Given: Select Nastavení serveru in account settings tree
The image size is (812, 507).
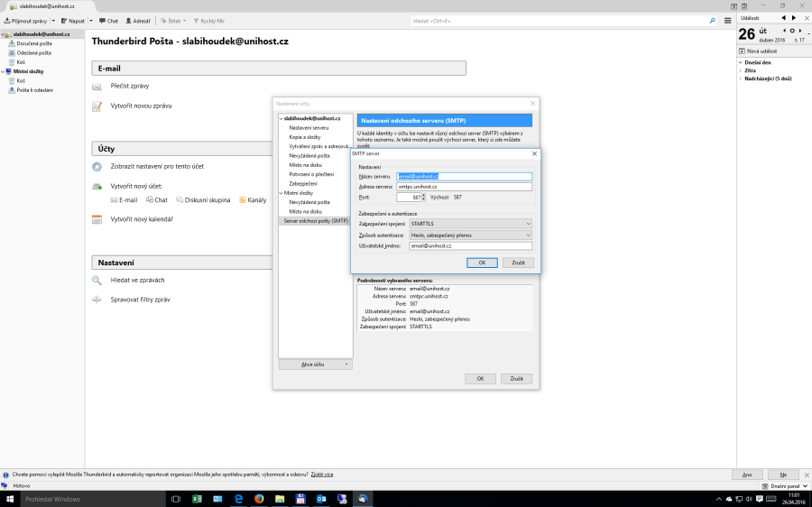Looking at the screenshot, I should pyautogui.click(x=309, y=128).
